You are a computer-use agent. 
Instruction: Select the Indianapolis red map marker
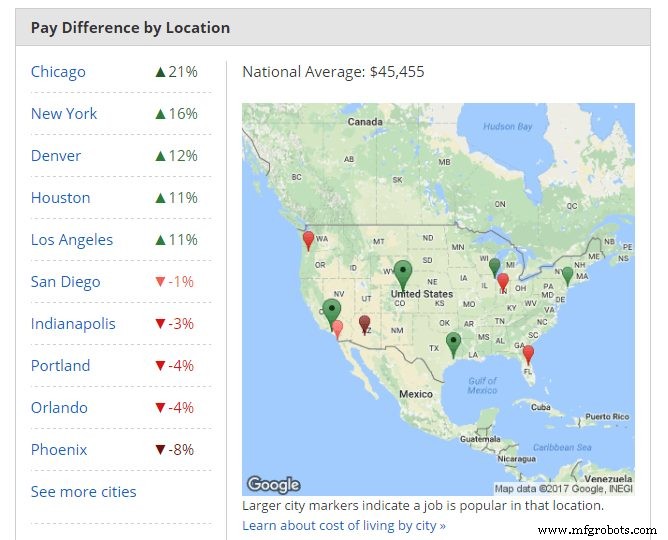(503, 282)
